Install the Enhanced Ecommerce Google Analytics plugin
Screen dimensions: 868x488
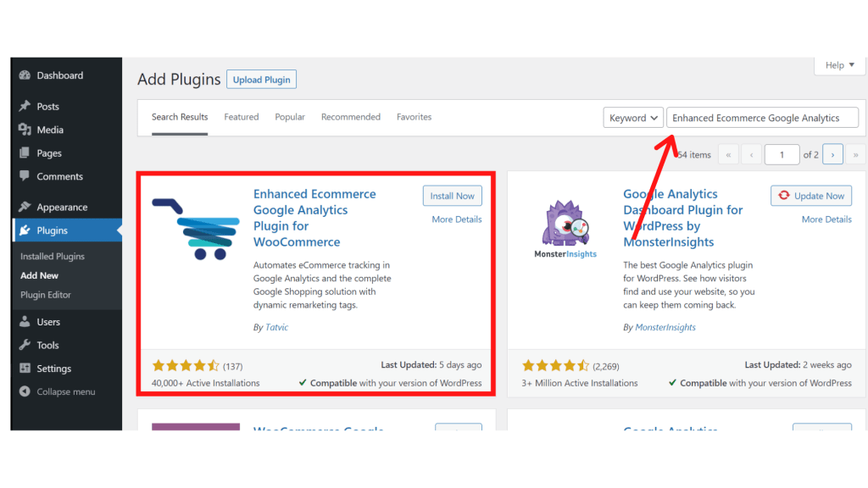point(452,196)
